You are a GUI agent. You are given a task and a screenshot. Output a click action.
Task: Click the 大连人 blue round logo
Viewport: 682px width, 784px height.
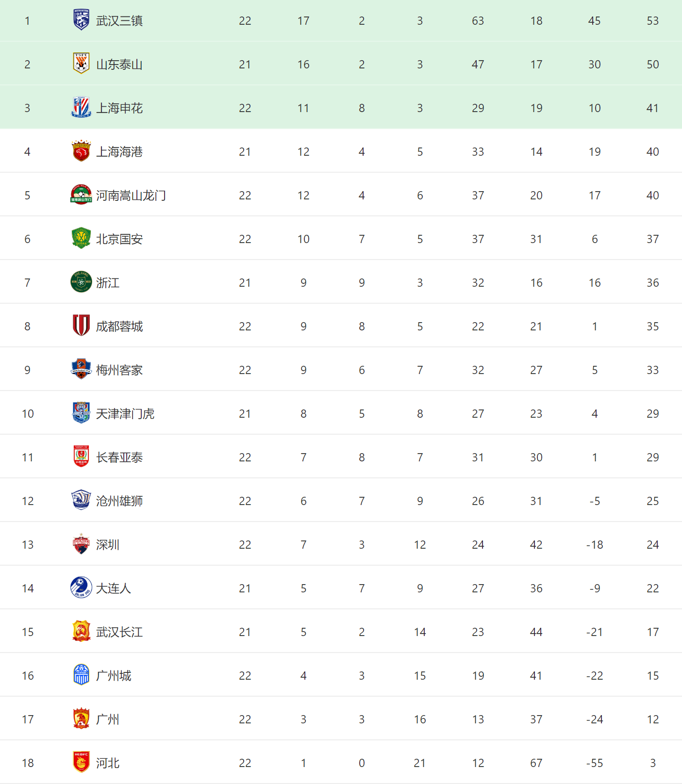81,588
